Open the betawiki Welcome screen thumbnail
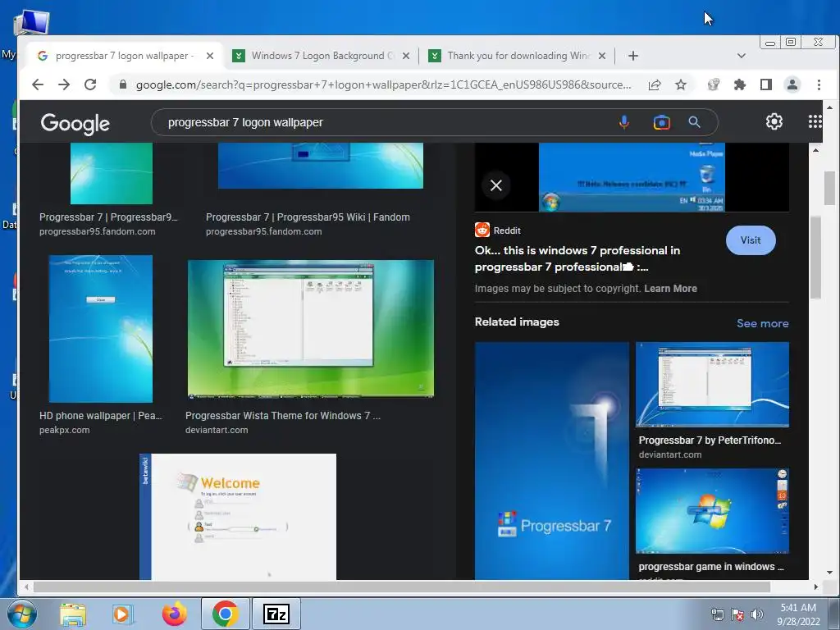840x630 pixels. (238, 517)
